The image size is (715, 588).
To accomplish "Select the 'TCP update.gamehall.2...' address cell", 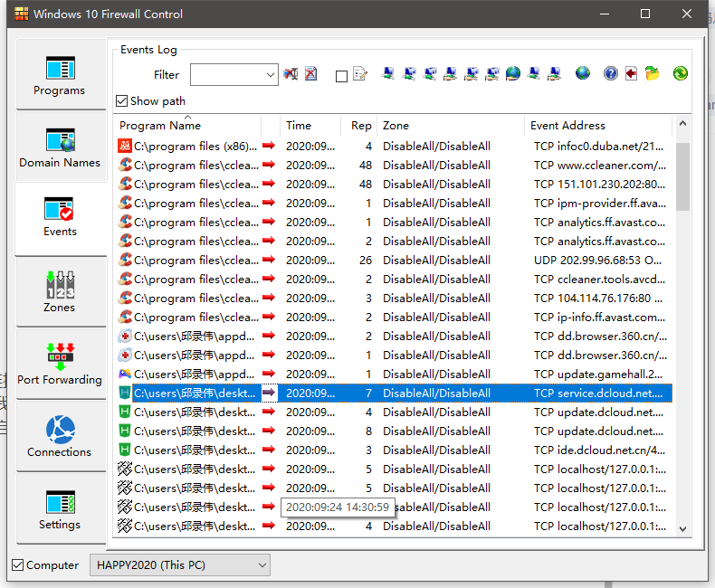I will coord(598,374).
